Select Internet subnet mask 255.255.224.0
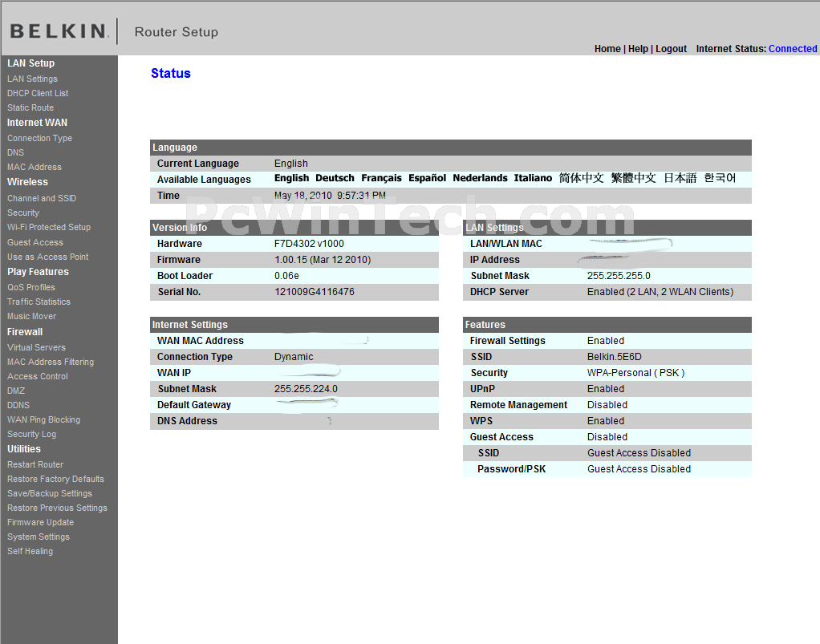Image resolution: width=820 pixels, height=644 pixels. click(306, 389)
